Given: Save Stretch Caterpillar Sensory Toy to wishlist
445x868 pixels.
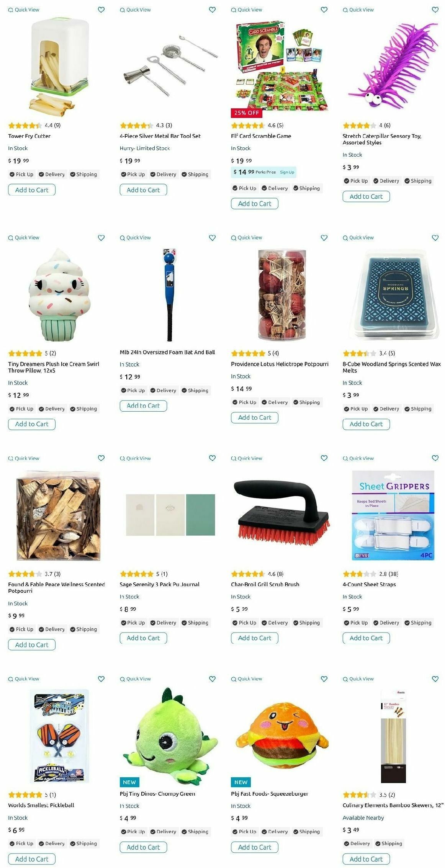Looking at the screenshot, I should [x=435, y=10].
